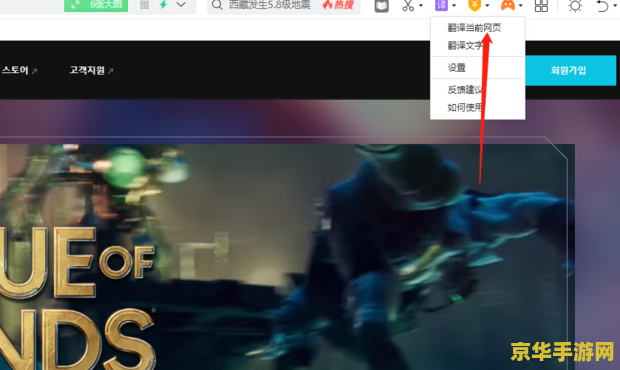
Task: Toggle the sun brightness mode icon
Action: point(575,6)
